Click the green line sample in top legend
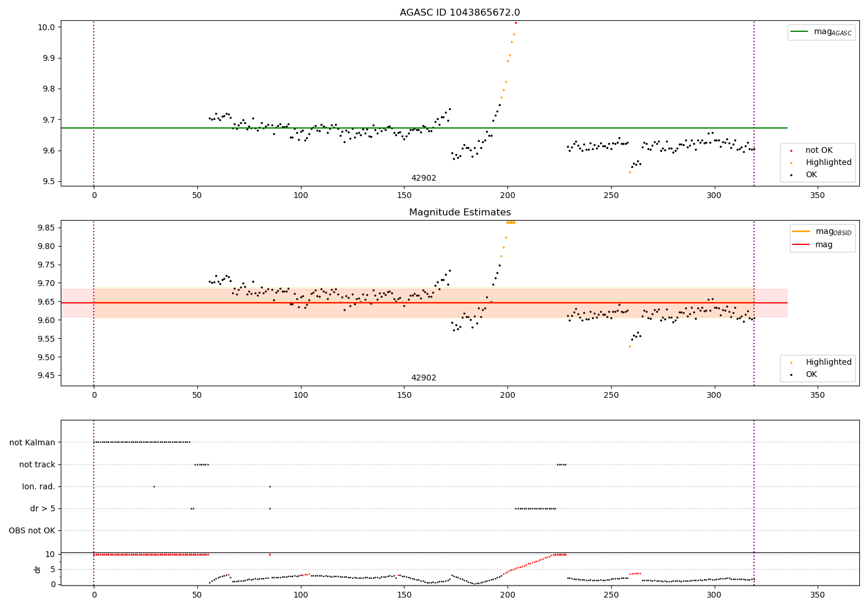 800,32
